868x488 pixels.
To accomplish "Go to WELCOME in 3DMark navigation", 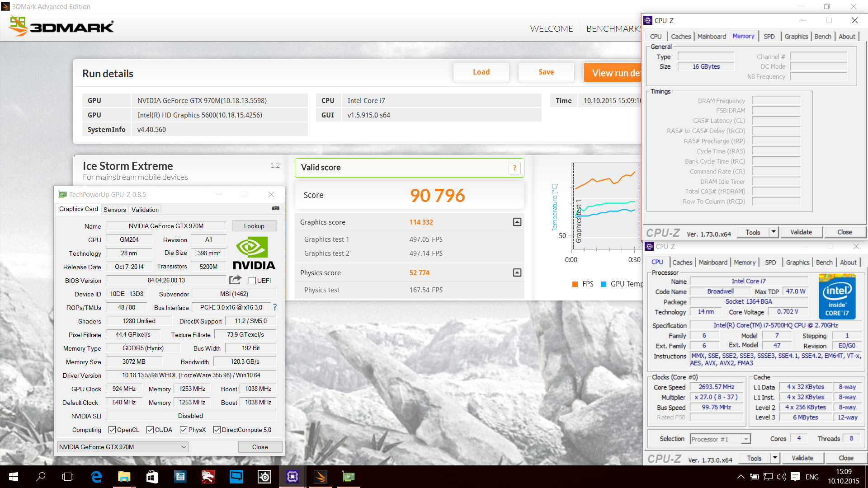I will tap(551, 29).
